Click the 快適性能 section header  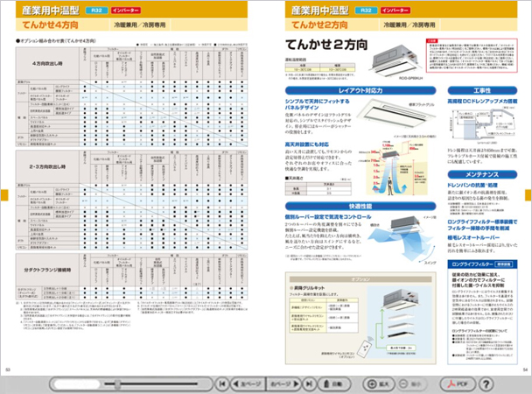pos(360,207)
